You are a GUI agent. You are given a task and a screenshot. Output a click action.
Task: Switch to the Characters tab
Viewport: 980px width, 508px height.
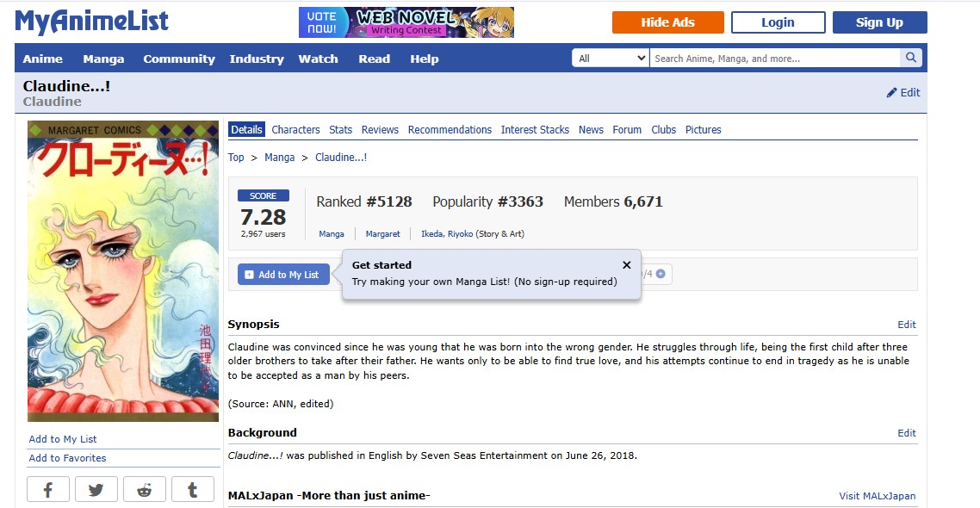tap(295, 129)
